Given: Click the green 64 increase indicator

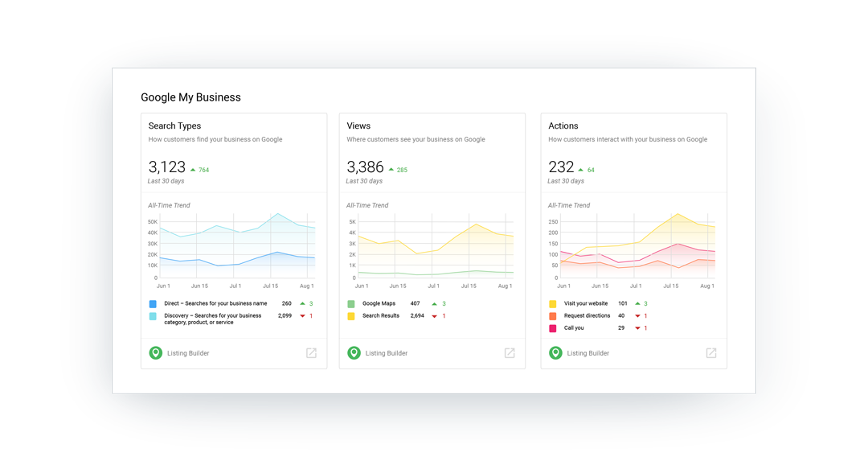Looking at the screenshot, I should (x=586, y=170).
